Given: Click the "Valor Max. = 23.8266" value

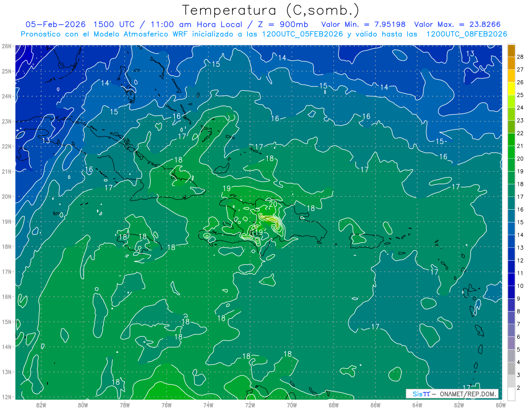Looking at the screenshot, I should [458, 25].
